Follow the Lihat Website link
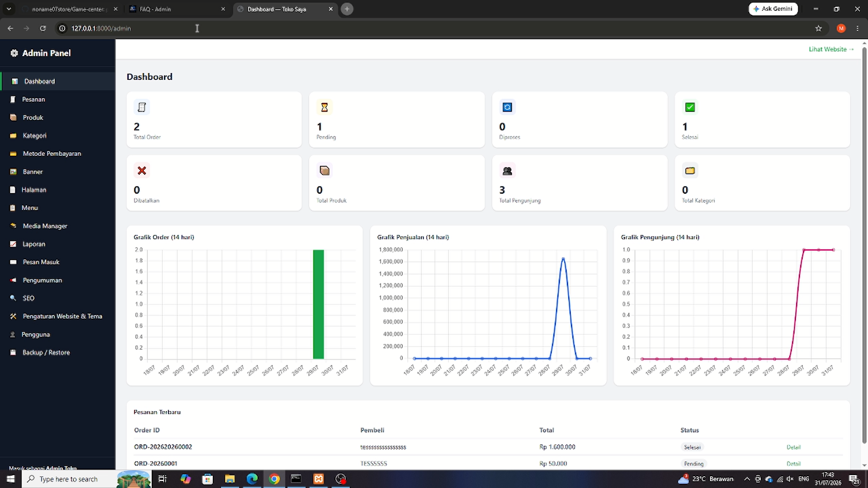The width and height of the screenshot is (868, 488). pyautogui.click(x=831, y=49)
